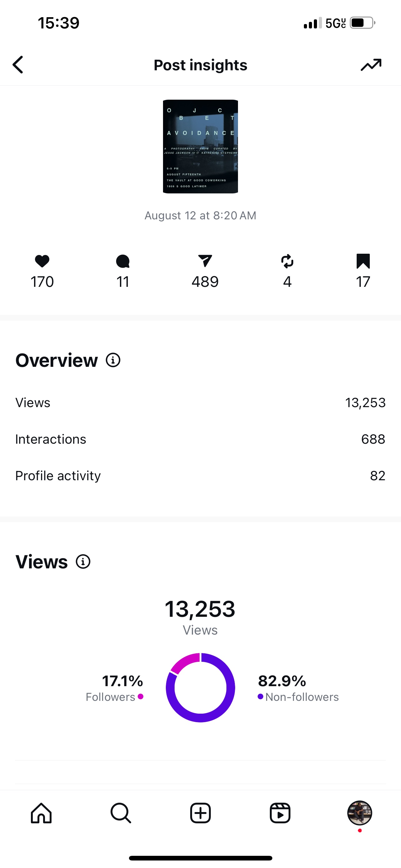Open the Search tab
Viewport: 401px width, 868px height.
(121, 813)
